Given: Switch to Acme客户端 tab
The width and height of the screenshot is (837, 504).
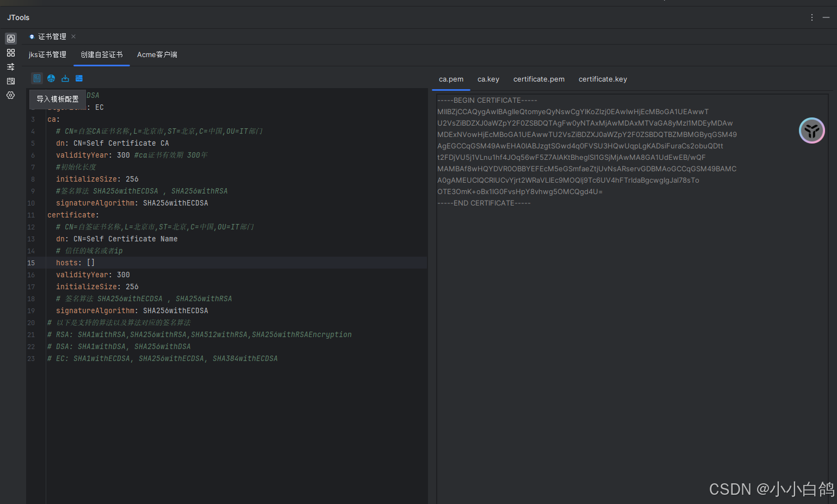Looking at the screenshot, I should [x=157, y=55].
